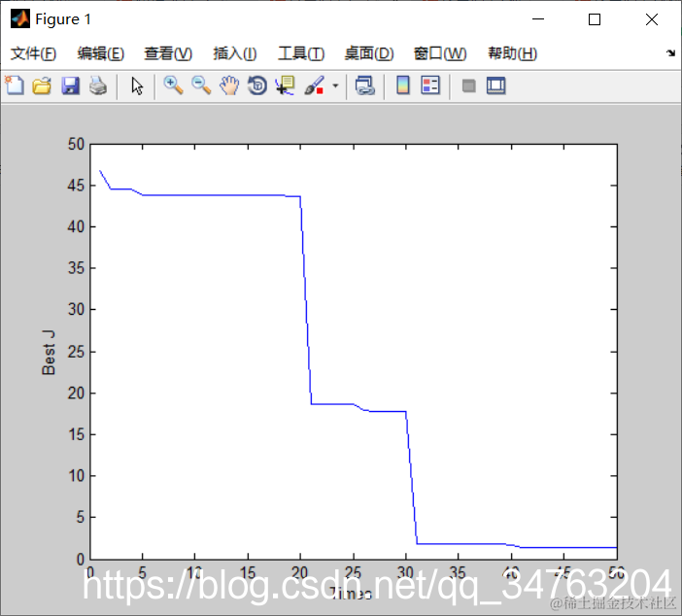Open the 窗口(W) menu
This screenshot has width=682, height=616.
pyautogui.click(x=440, y=53)
